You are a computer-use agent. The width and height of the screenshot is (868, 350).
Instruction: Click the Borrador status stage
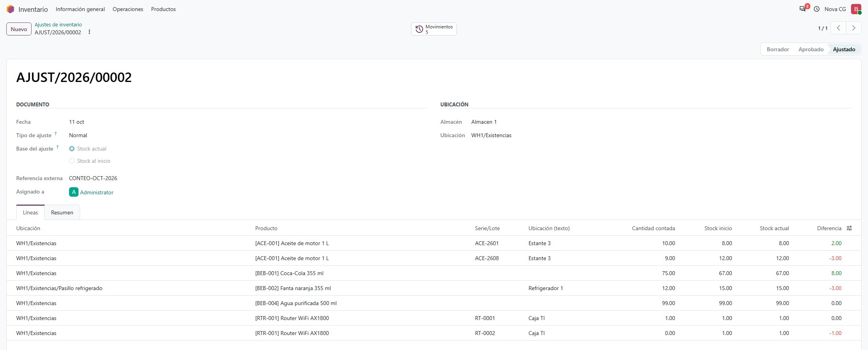[x=778, y=49]
